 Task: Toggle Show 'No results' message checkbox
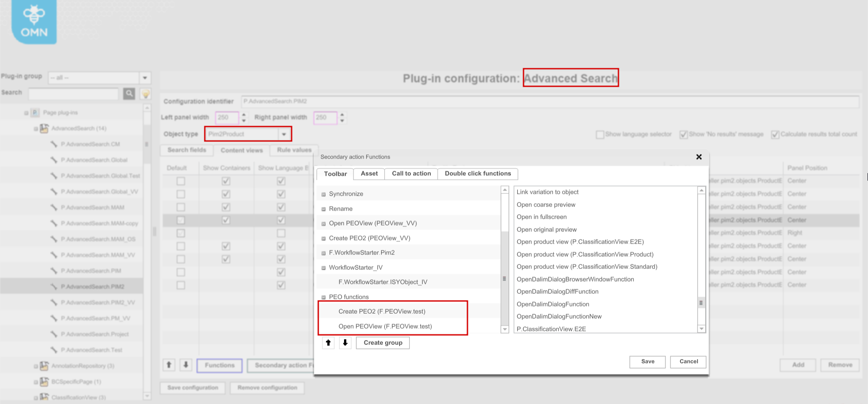(684, 135)
